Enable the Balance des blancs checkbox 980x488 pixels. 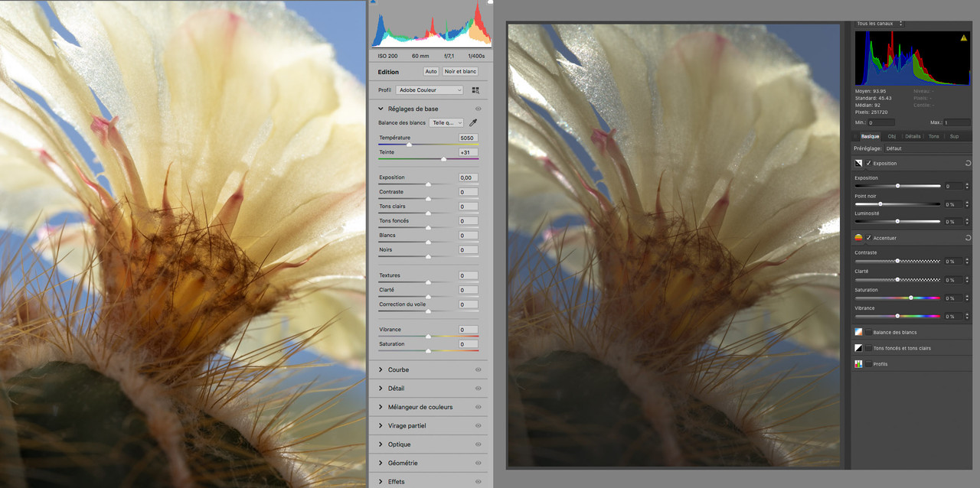(x=868, y=332)
